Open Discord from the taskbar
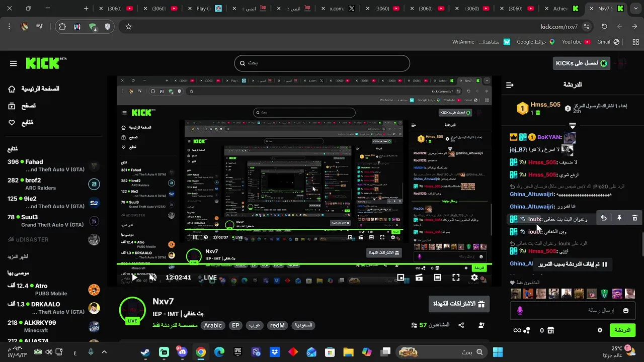The image size is (644, 362). pos(182,352)
